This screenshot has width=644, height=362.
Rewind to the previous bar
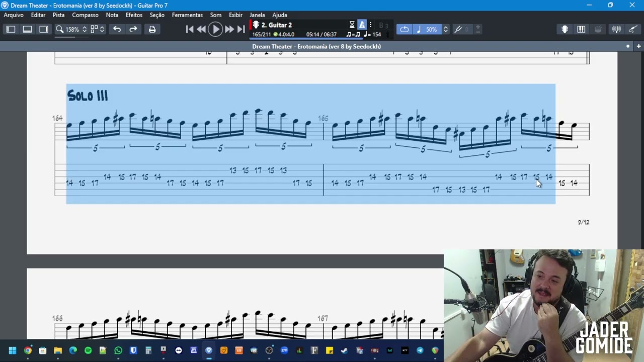point(201,29)
